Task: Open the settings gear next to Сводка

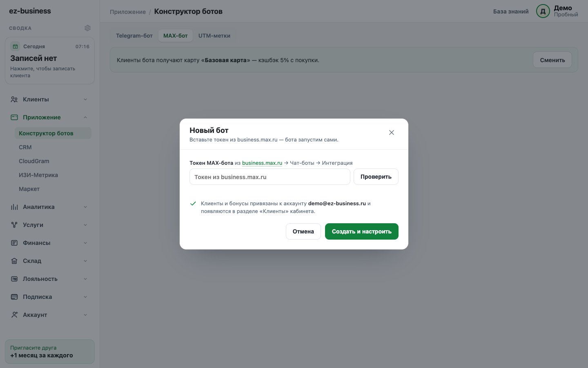Action: pos(87,28)
